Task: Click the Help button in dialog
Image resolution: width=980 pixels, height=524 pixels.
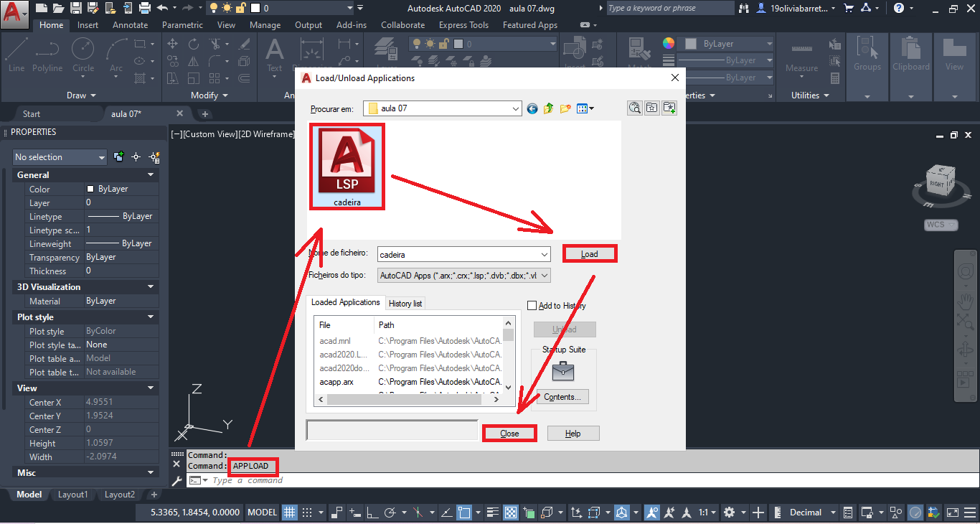Action: 573,434
